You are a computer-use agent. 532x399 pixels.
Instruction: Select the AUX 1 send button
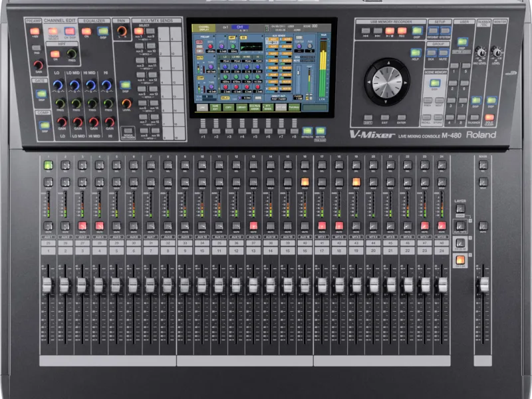point(139,31)
